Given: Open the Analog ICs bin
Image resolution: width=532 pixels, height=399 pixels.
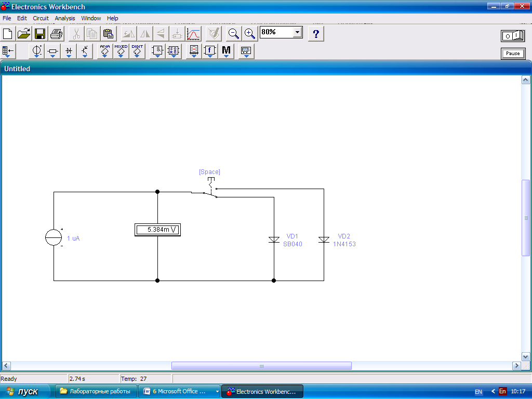Looking at the screenshot, I should pyautogui.click(x=105, y=51).
